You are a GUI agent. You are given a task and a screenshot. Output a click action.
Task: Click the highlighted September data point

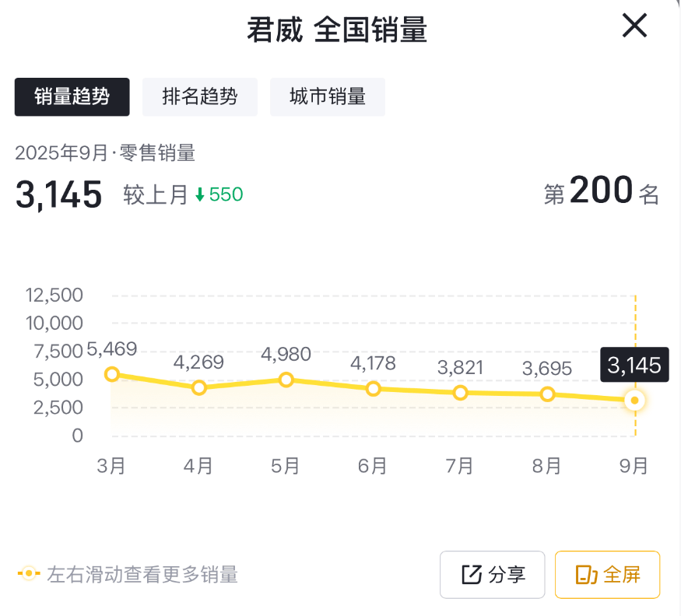point(635,401)
